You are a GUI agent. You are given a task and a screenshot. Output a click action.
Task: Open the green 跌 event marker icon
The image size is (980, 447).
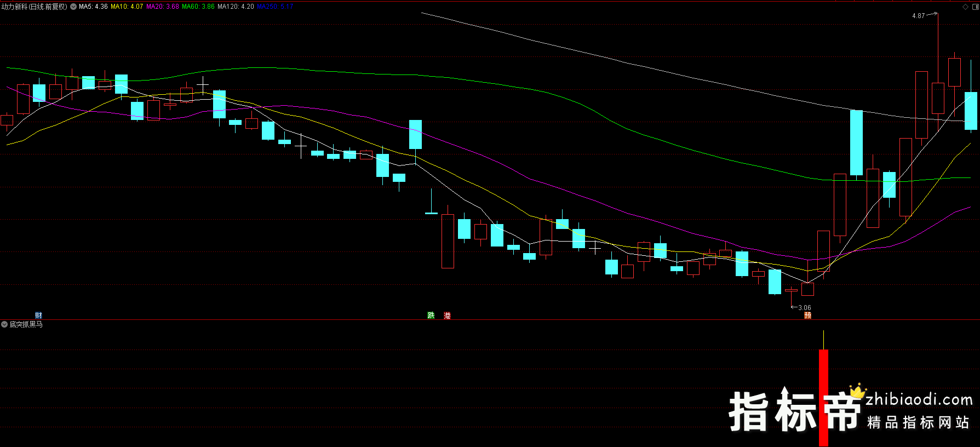pos(431,316)
